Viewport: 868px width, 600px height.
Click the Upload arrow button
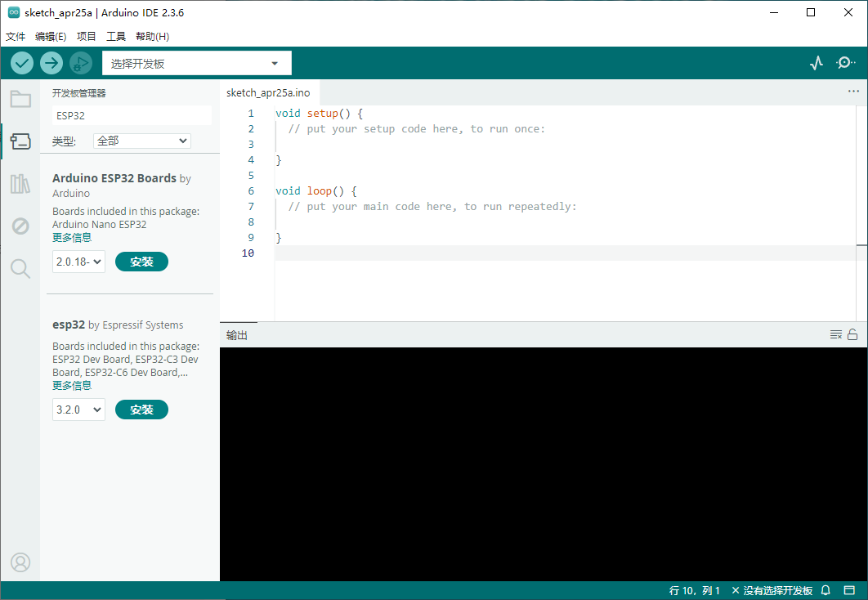pyautogui.click(x=51, y=63)
